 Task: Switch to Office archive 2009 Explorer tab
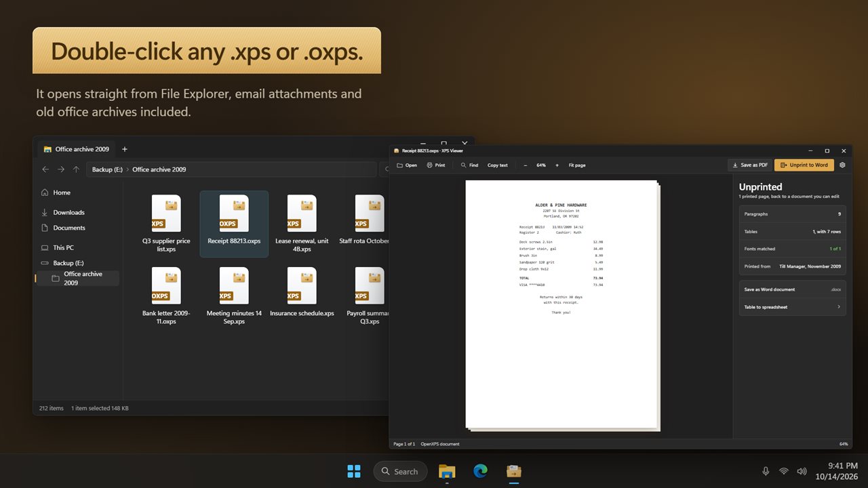(x=76, y=149)
